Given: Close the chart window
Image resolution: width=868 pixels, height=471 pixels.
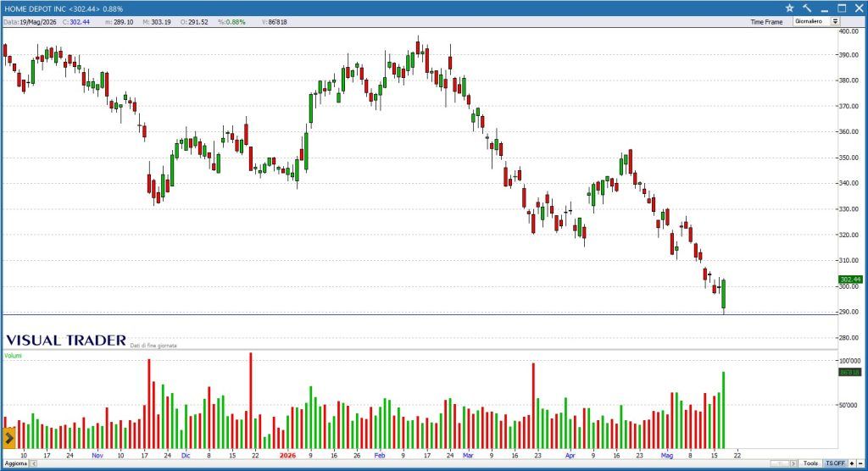Looking at the screenshot, I should click(x=860, y=8).
